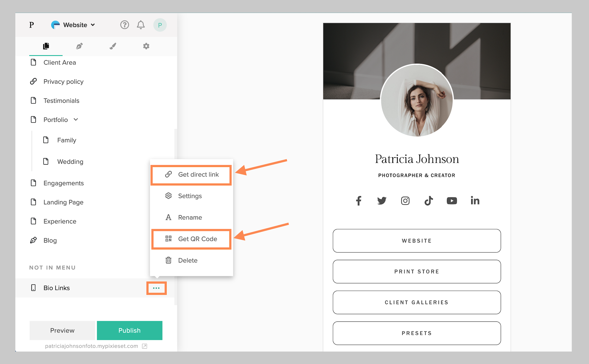589x364 pixels.
Task: Select the Wedding portfolio page
Action: [70, 161]
